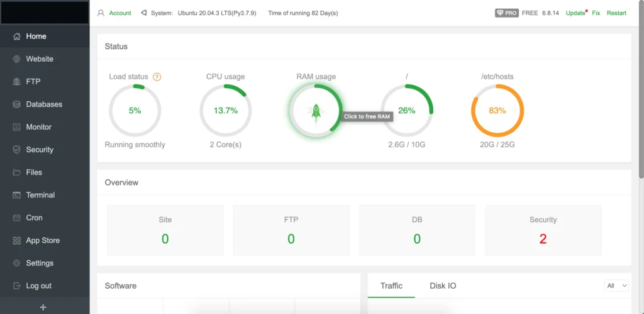The image size is (644, 314).
Task: Open the DB overview card
Action: 418,230
